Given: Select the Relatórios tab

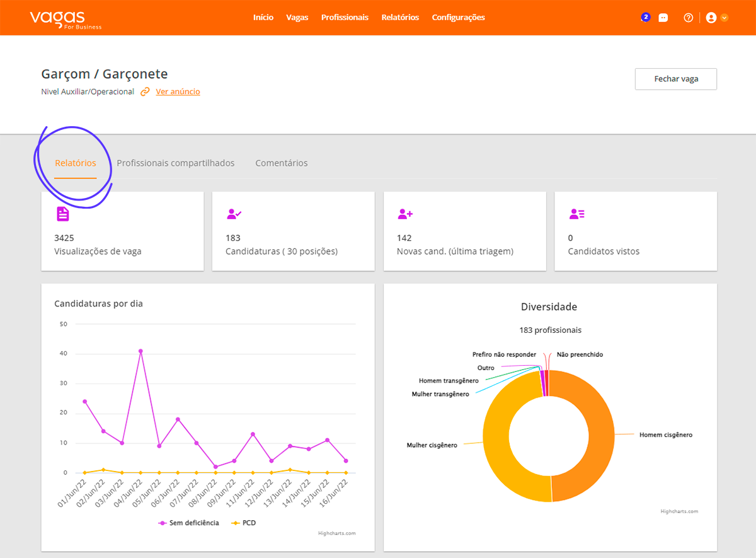Looking at the screenshot, I should pyautogui.click(x=76, y=163).
